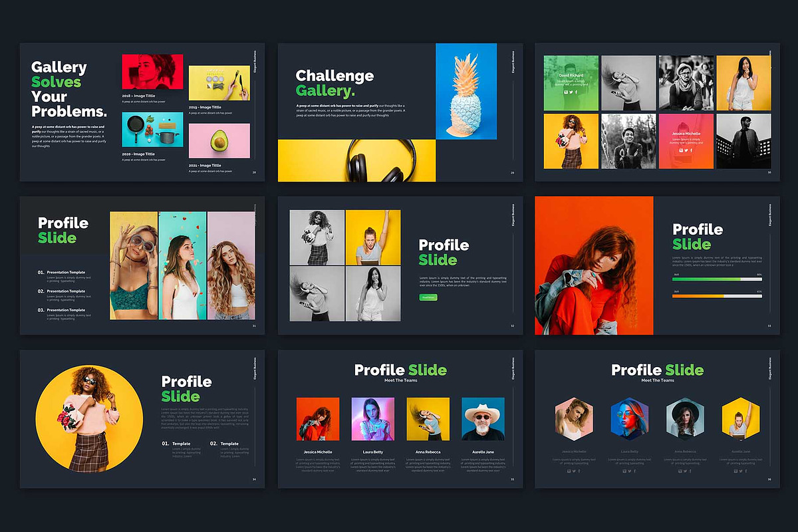Click the '01. Template' label
The image size is (798, 532).
tap(176, 444)
